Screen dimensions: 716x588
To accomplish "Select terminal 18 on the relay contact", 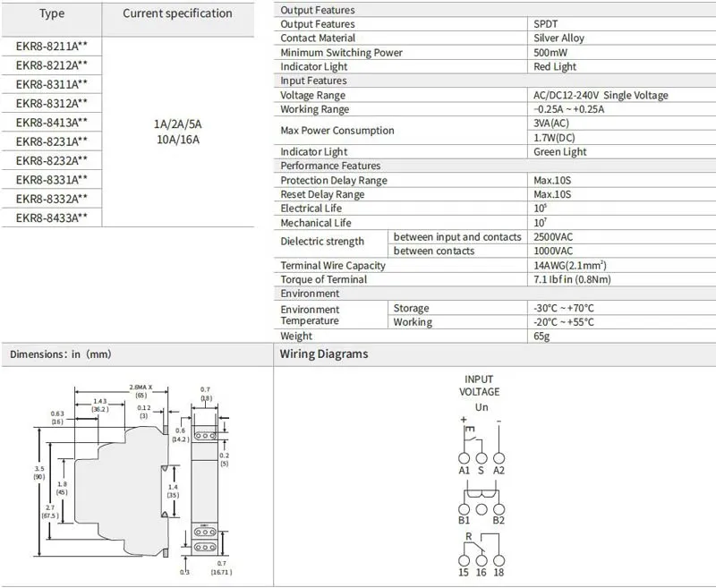I will (499, 558).
